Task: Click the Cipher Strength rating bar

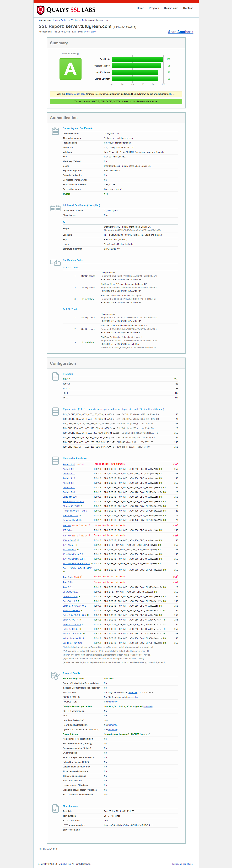Action: [x=135, y=79]
